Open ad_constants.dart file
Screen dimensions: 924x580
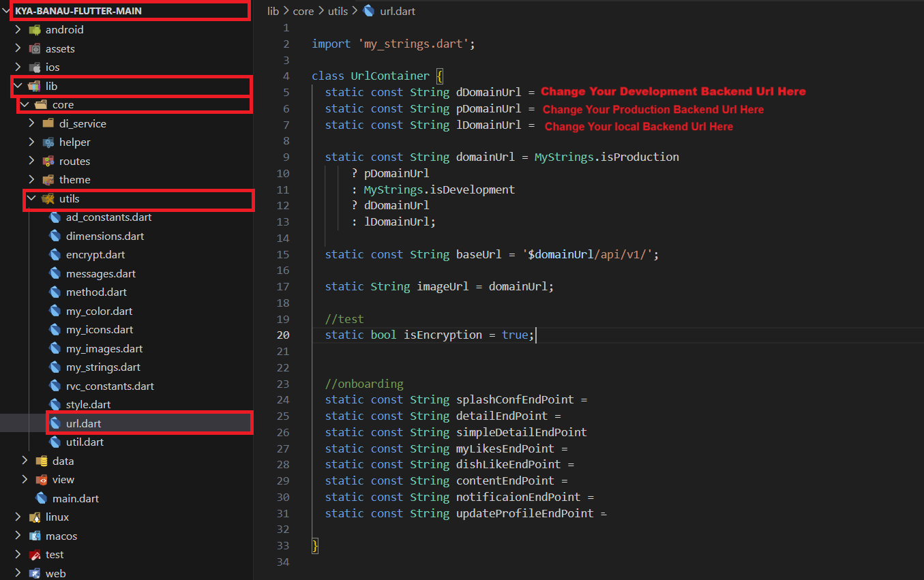[x=108, y=217]
